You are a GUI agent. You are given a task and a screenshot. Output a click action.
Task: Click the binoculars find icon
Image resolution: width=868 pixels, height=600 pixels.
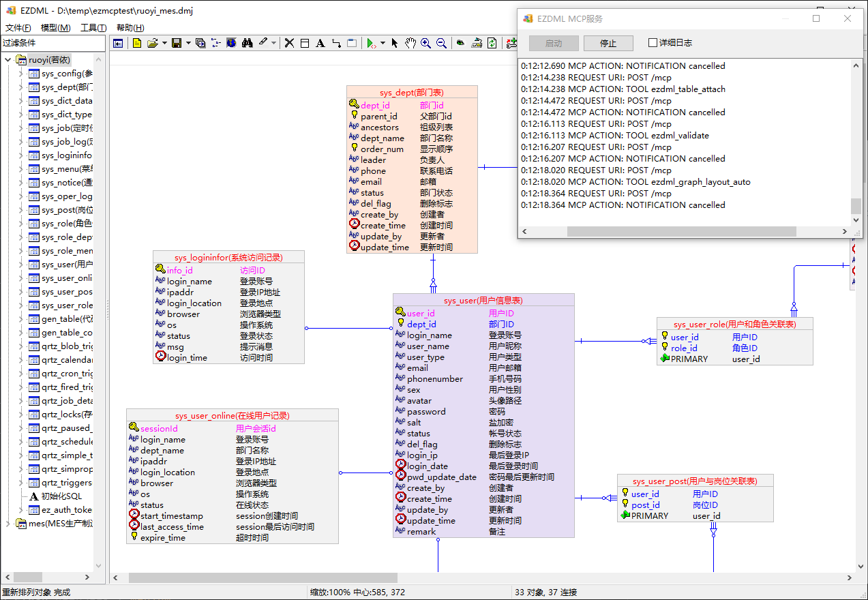point(248,43)
